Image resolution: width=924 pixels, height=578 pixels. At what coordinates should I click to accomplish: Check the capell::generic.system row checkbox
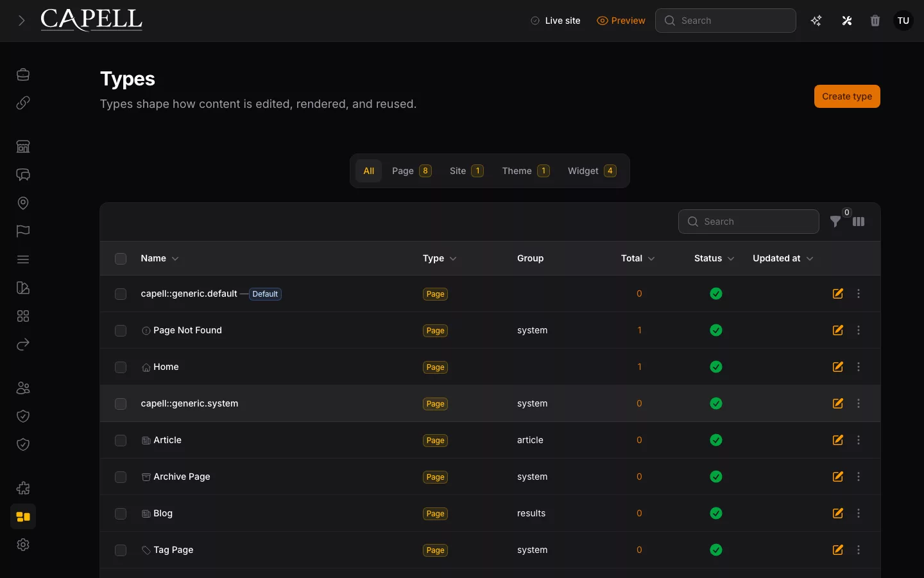[x=121, y=403]
